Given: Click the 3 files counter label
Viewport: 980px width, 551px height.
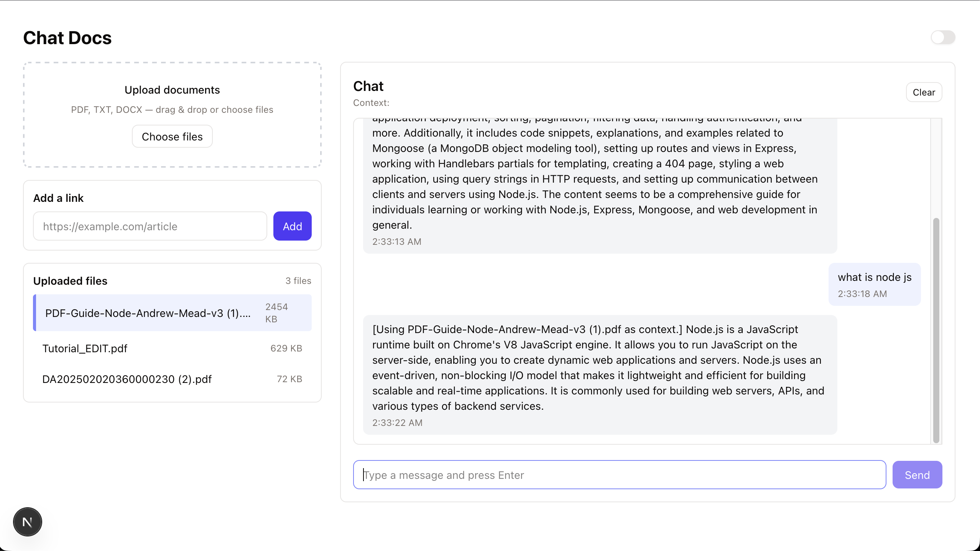Looking at the screenshot, I should (298, 280).
